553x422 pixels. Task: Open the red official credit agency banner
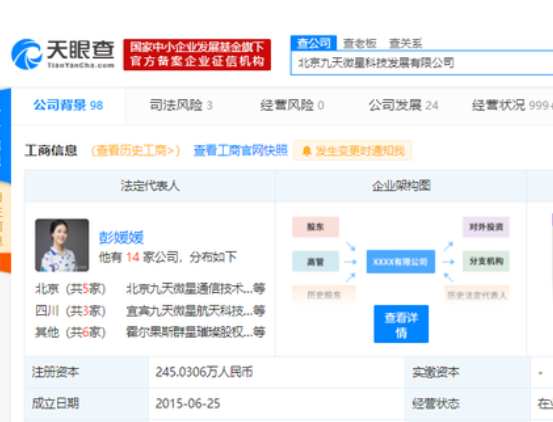[x=197, y=55]
